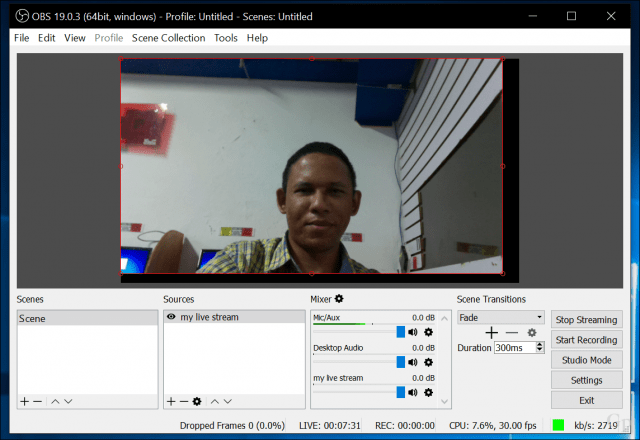This screenshot has height=440, width=640.
Task: Hide 'my live stream' source via eye icon
Action: coord(171,317)
